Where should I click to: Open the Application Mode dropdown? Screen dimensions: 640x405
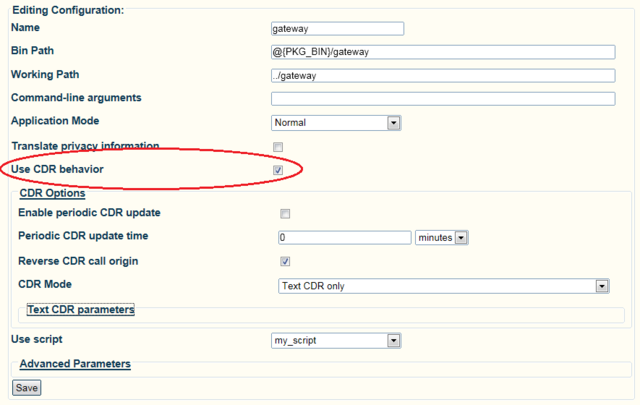(336, 123)
